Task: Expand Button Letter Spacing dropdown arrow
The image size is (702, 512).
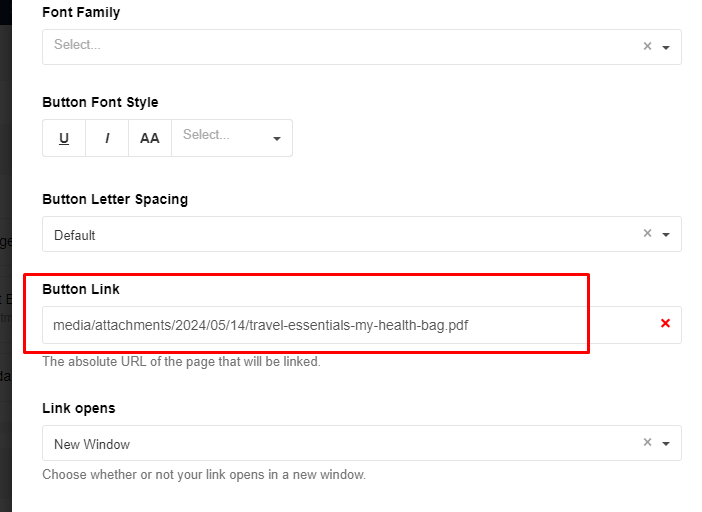Action: [666, 235]
